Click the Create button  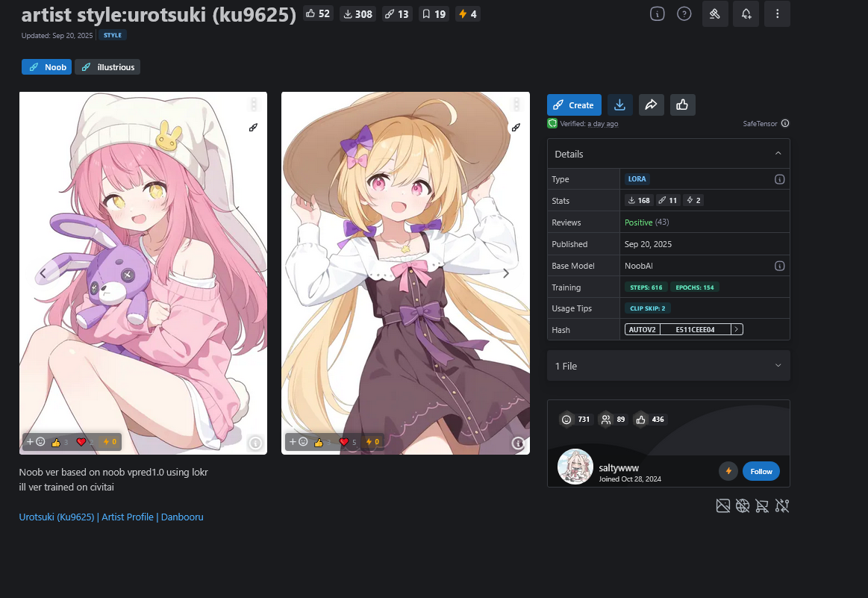coord(574,105)
